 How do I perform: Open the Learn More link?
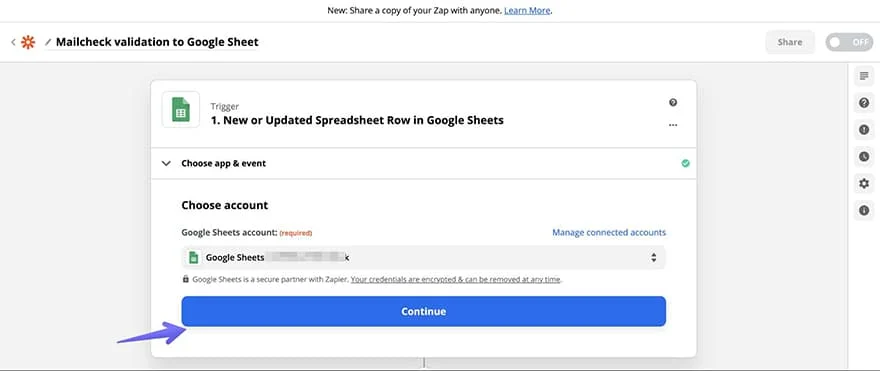tap(527, 10)
